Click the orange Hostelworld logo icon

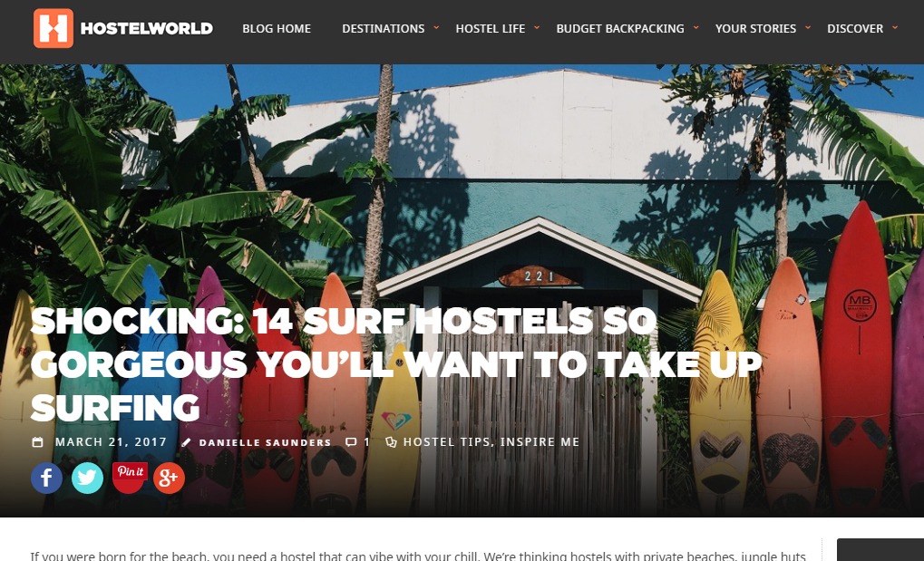click(53, 28)
